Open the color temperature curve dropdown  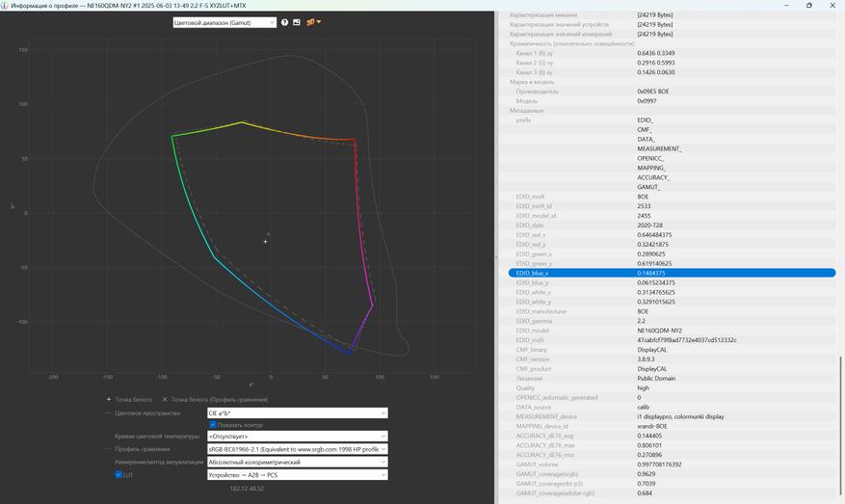click(297, 437)
